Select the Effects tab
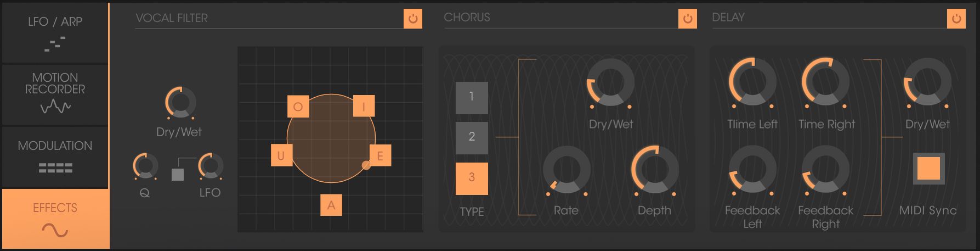This screenshot has width=980, height=251. click(x=55, y=219)
